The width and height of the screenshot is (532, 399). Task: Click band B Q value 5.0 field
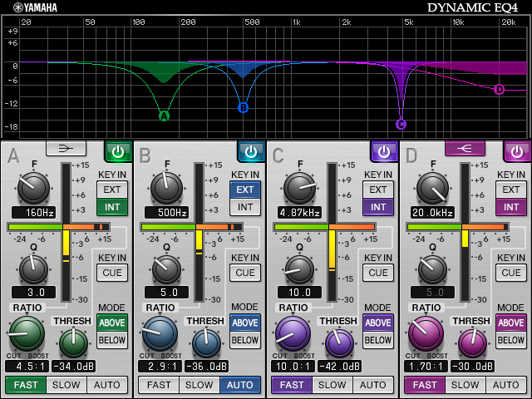tap(166, 293)
